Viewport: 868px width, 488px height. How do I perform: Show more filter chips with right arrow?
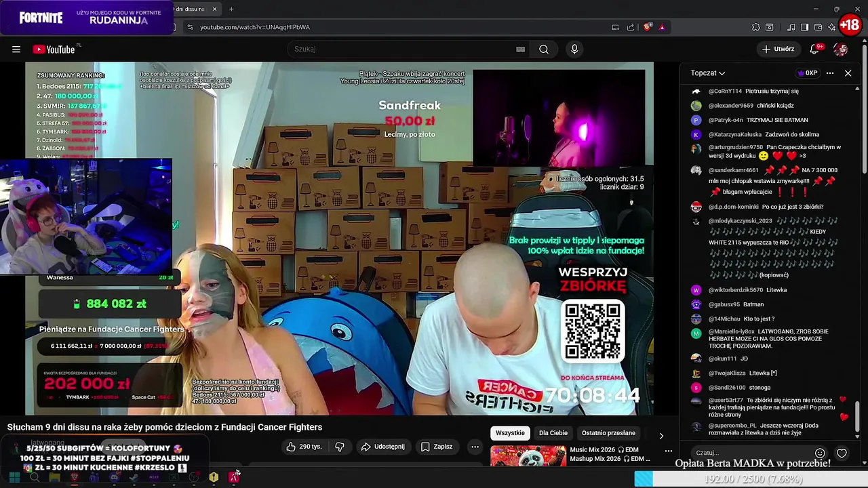pyautogui.click(x=661, y=436)
